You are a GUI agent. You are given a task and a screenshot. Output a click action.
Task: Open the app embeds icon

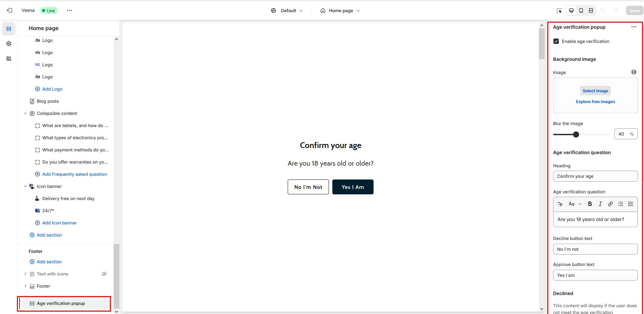click(x=9, y=58)
